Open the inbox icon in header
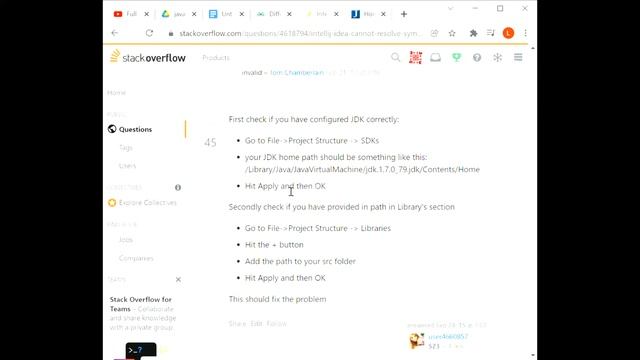640x360 pixels. click(436, 58)
